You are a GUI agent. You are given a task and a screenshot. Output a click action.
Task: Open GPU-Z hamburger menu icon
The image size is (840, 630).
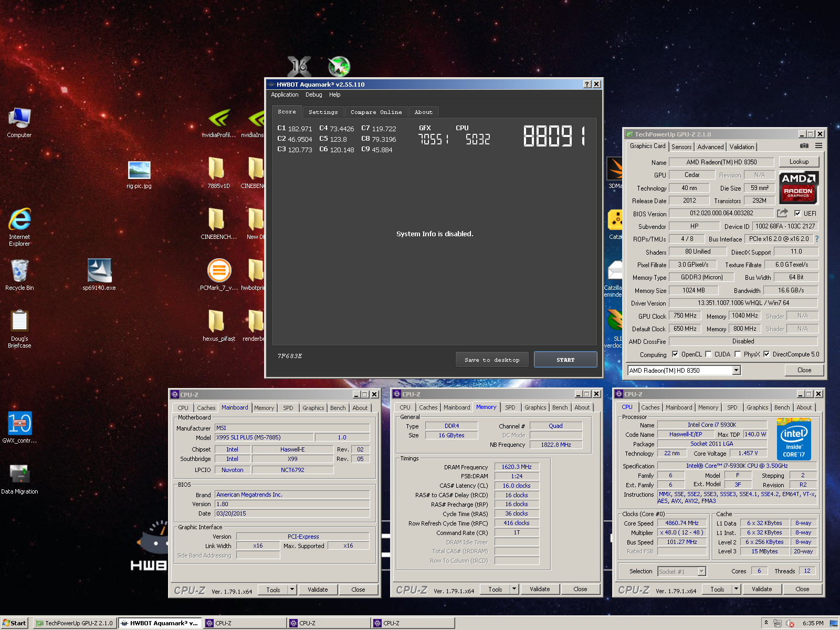[818, 146]
